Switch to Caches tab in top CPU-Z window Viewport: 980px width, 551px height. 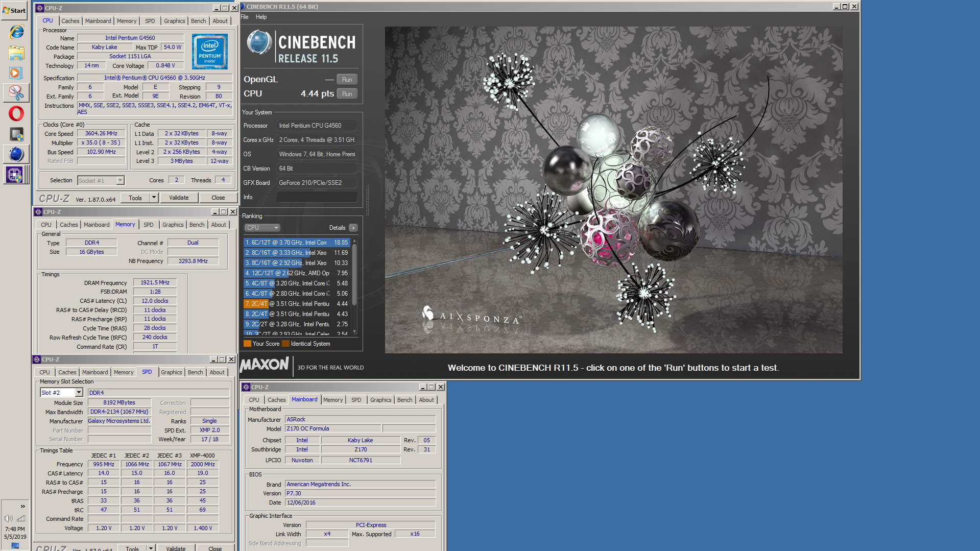(70, 21)
